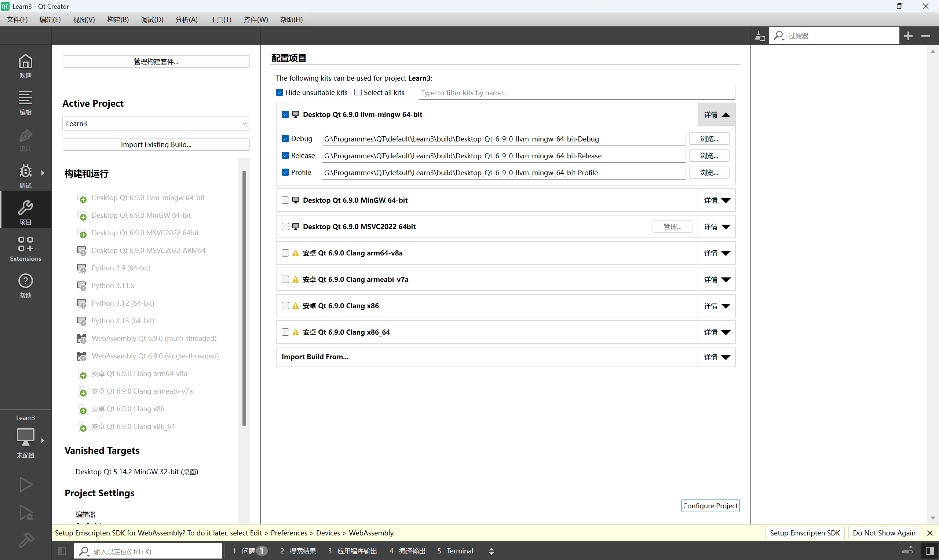Open the Active Project Learn3 dropdown

[x=156, y=124]
